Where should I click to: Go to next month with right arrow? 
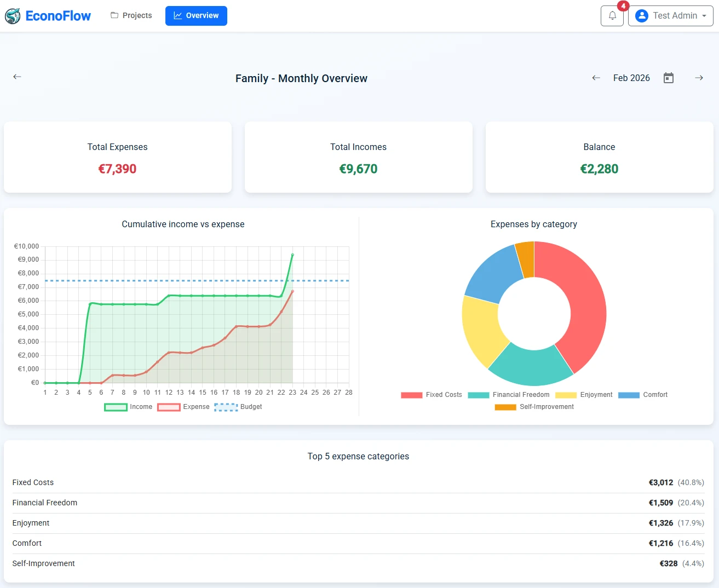699,78
